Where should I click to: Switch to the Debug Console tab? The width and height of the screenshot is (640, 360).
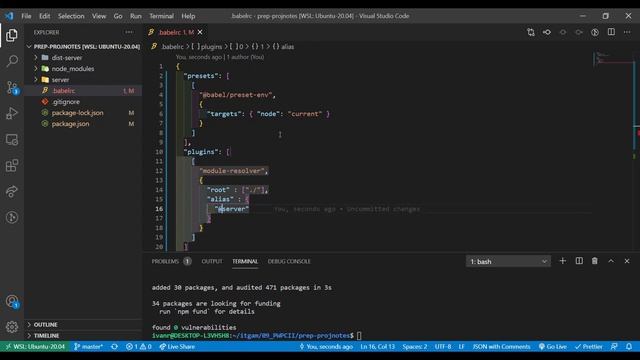tap(289, 261)
